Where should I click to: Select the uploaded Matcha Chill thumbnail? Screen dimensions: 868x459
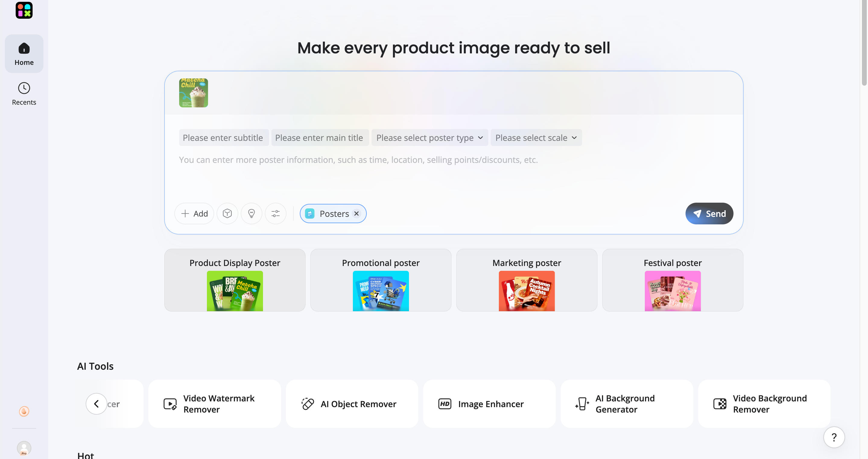(193, 93)
